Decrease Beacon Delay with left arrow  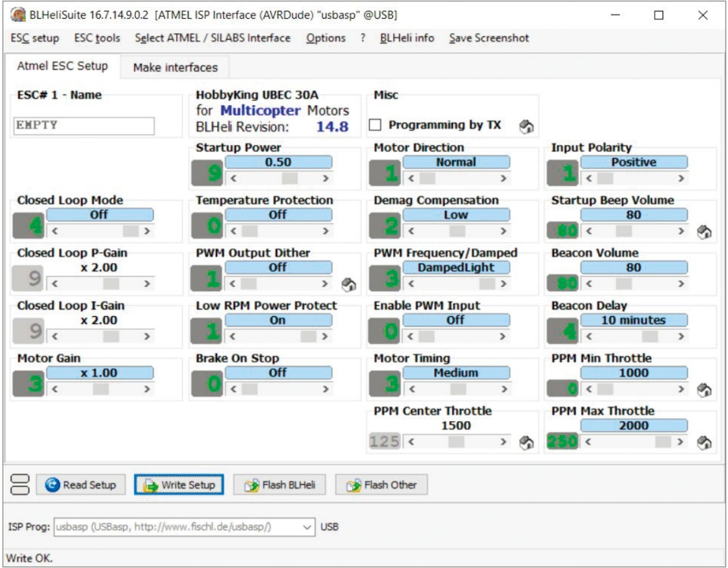(x=588, y=336)
